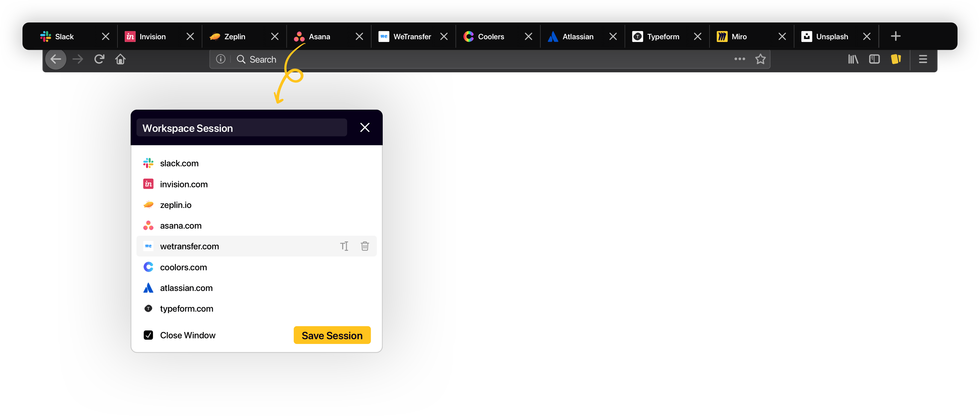Close the Slack tab

106,37
